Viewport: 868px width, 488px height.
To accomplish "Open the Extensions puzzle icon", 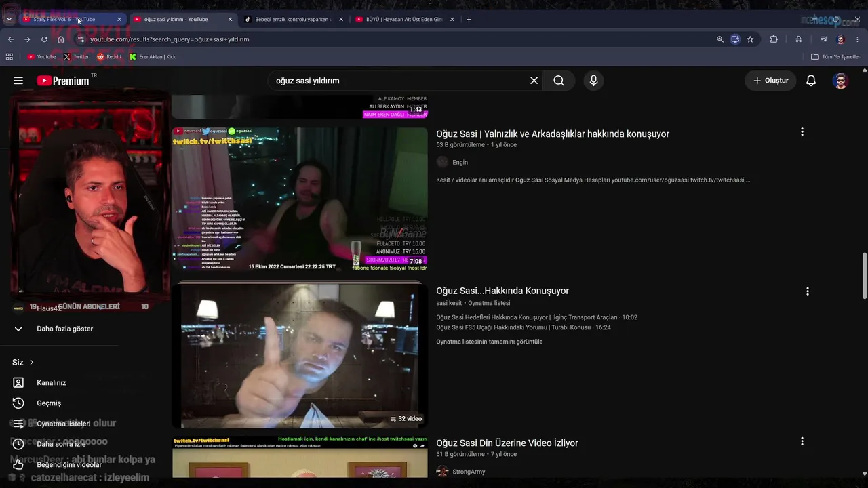I will (x=774, y=39).
